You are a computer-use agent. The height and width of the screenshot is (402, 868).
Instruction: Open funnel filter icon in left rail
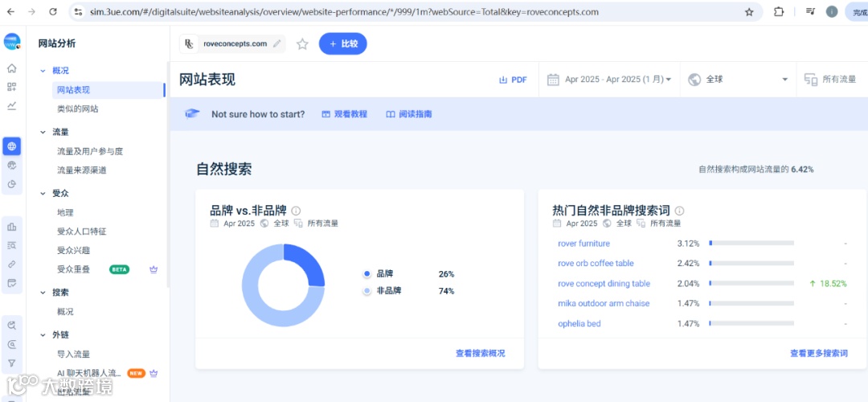(x=11, y=363)
